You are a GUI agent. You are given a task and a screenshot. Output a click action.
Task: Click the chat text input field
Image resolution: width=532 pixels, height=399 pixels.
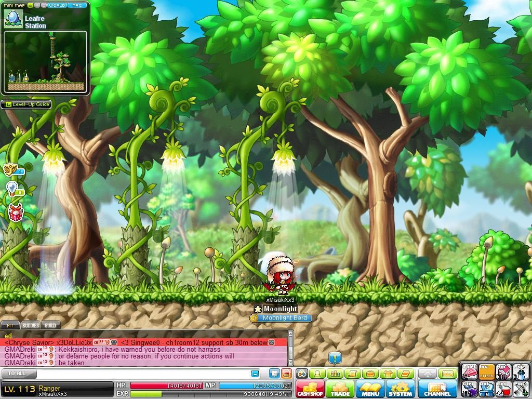pyautogui.click(x=143, y=374)
